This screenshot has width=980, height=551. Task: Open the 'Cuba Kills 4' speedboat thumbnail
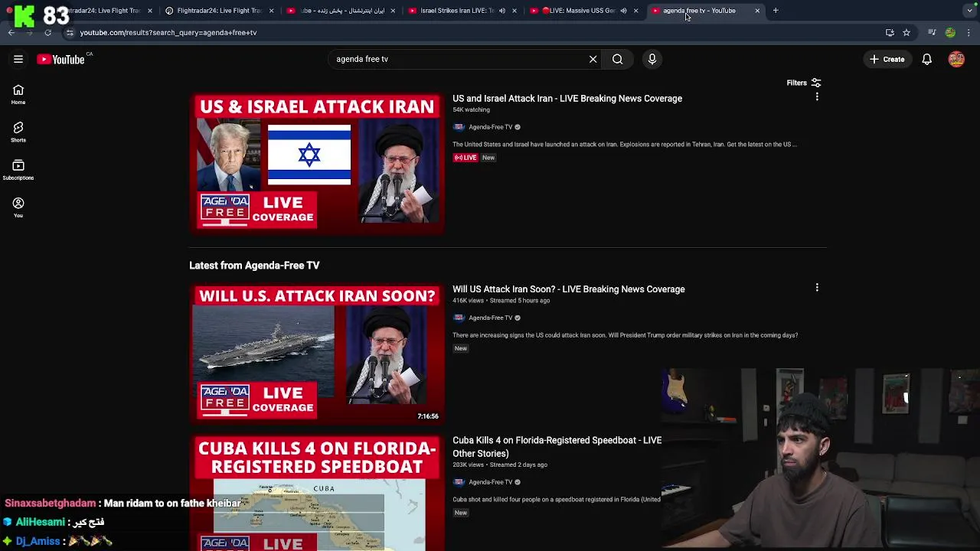317,493
